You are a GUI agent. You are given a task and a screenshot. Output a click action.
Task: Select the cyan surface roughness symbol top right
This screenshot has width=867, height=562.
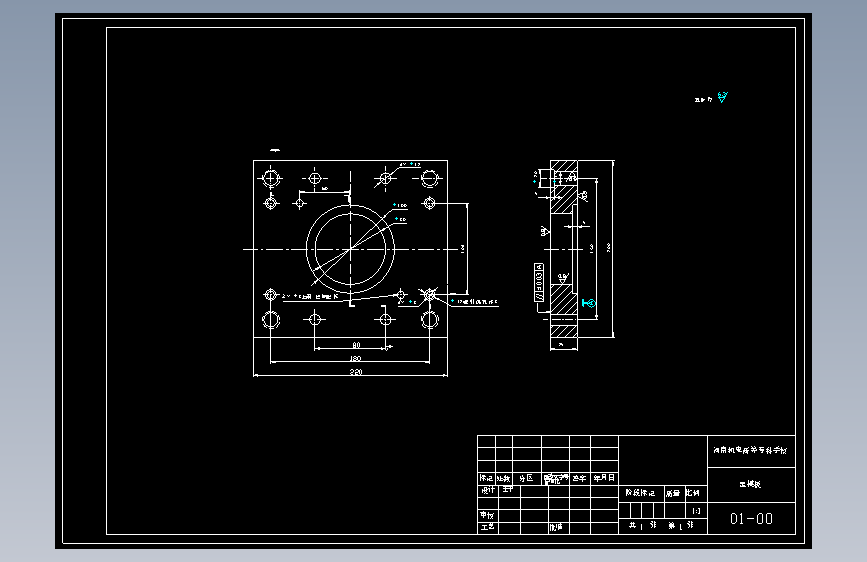click(723, 97)
